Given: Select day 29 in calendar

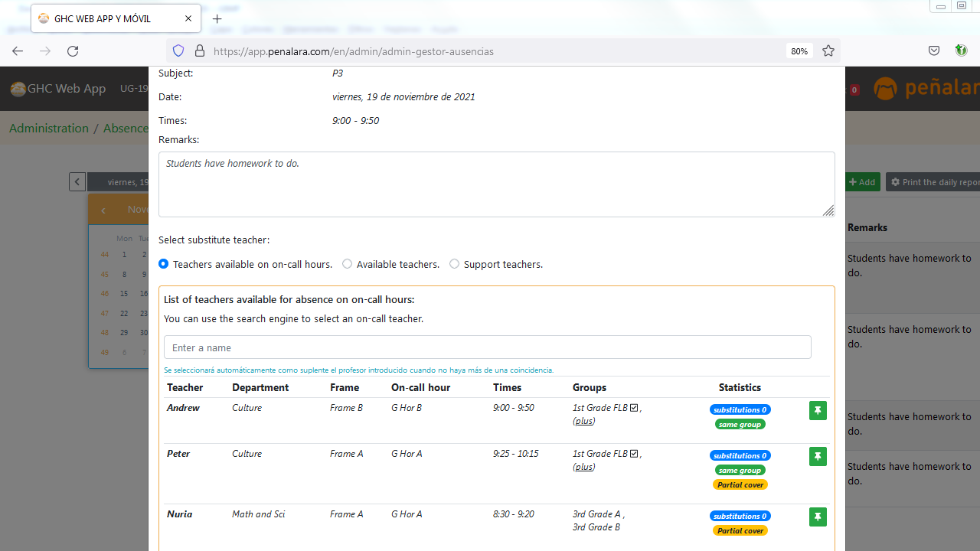Looking at the screenshot, I should [x=124, y=333].
